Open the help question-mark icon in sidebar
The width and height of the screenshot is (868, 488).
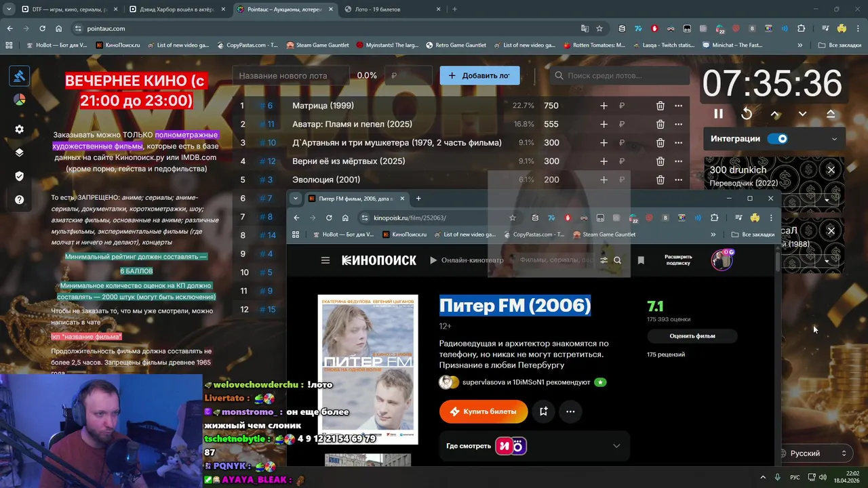point(19,200)
